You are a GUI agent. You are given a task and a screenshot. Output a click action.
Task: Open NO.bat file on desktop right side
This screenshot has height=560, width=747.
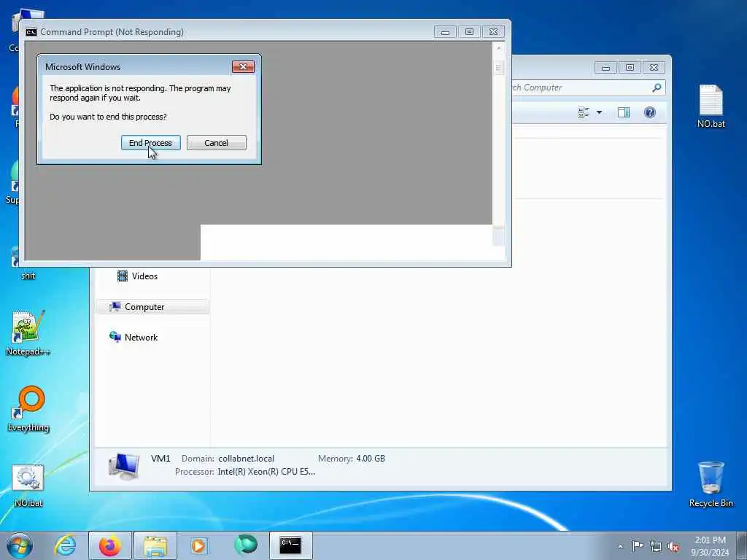[x=711, y=106]
